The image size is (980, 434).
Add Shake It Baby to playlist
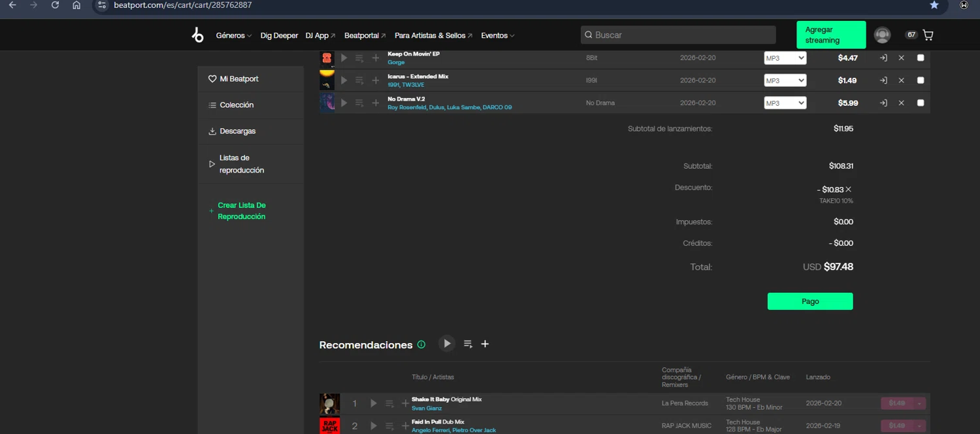click(405, 403)
